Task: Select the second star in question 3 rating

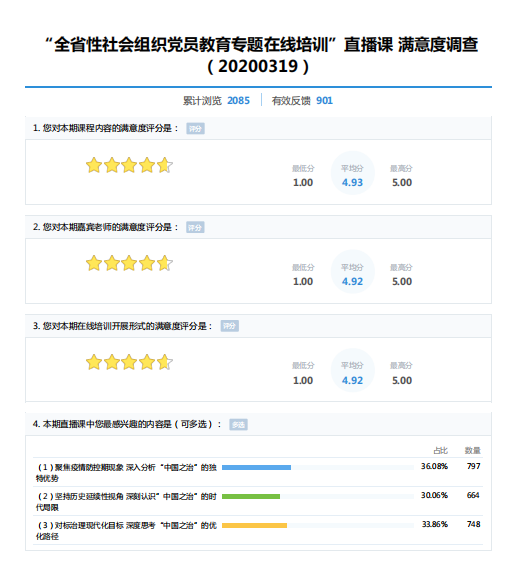Action: 112,362
